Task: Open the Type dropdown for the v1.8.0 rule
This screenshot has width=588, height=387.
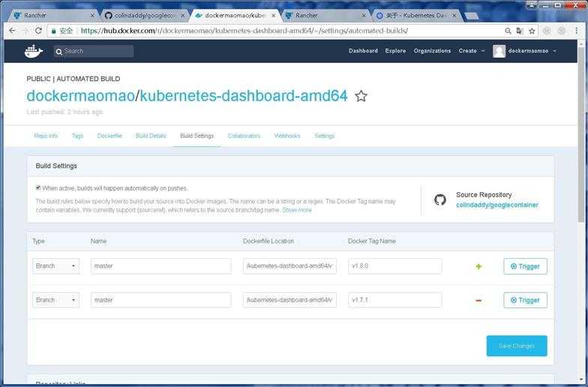Action: [55, 265]
